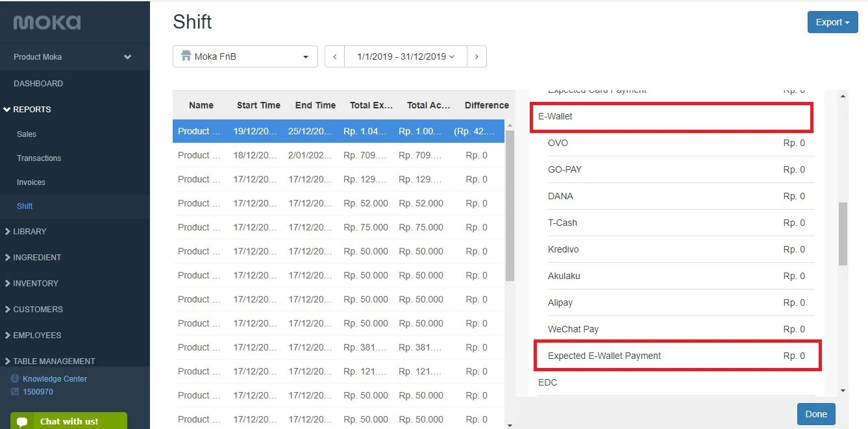
Task: Click the Done button
Action: (816, 414)
